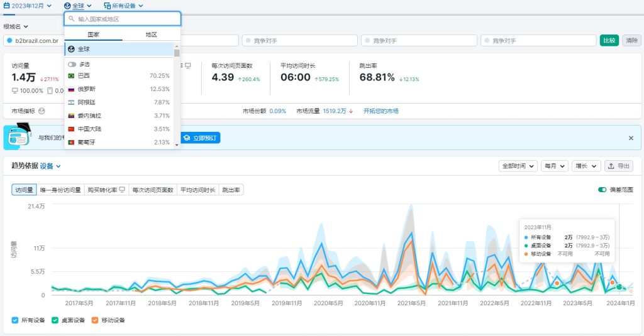This screenshot has width=644, height=336.
Task: Click the country list scrollbar up arrow
Action: click(x=177, y=46)
